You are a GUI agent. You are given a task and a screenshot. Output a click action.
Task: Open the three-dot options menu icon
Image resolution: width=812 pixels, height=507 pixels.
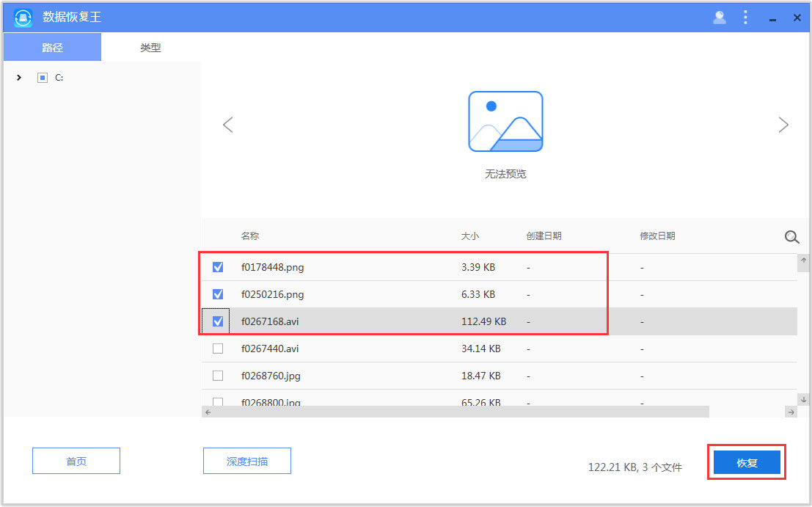click(x=745, y=17)
